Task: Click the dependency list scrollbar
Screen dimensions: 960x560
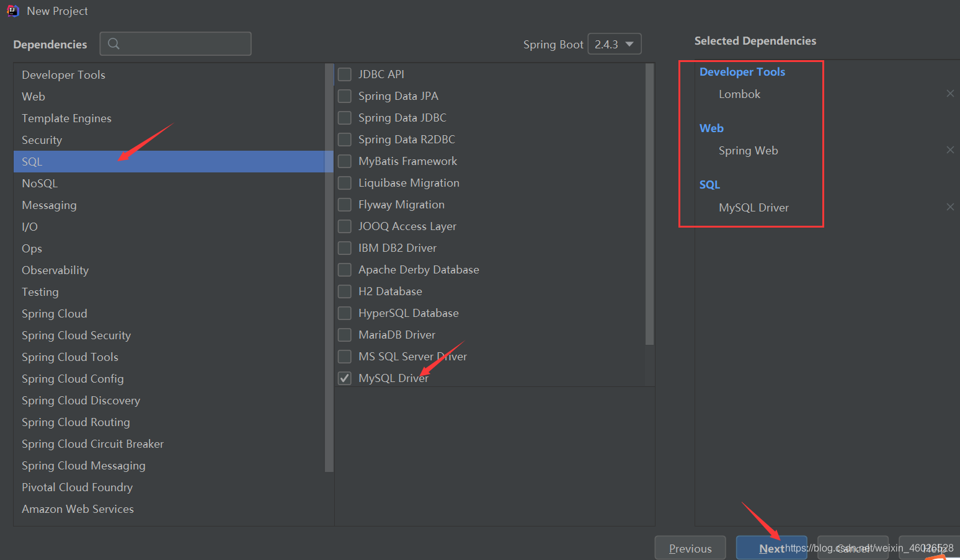Action: (649, 204)
